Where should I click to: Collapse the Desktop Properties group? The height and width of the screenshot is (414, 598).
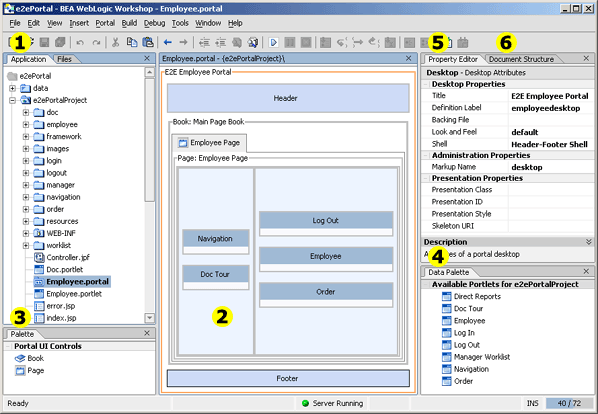(x=426, y=84)
